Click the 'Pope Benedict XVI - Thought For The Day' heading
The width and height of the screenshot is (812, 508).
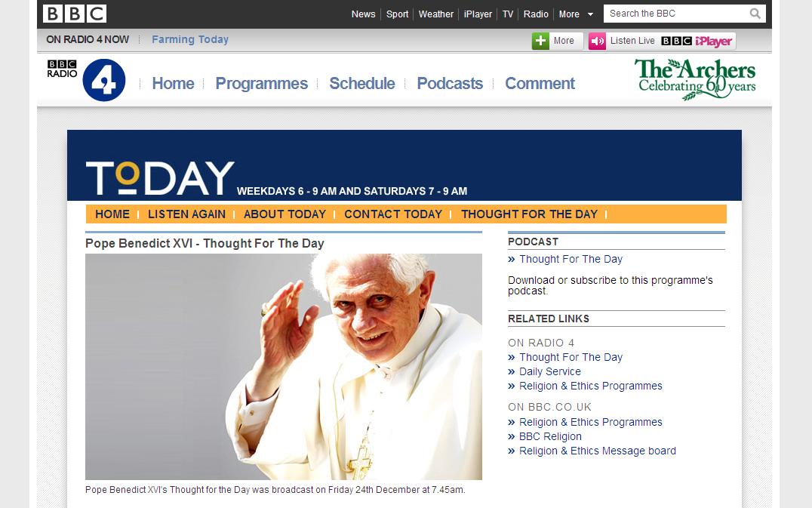tap(205, 243)
